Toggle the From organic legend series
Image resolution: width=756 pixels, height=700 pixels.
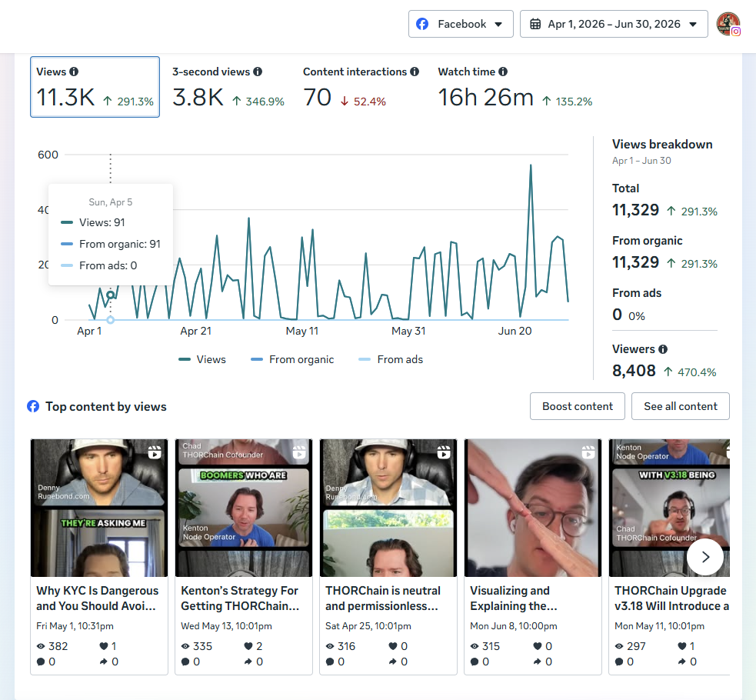[292, 359]
